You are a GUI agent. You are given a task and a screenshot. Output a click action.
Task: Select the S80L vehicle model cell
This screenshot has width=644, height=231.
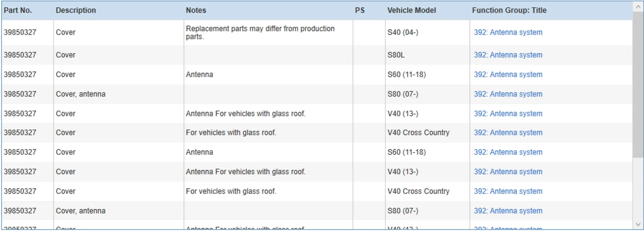pos(396,55)
